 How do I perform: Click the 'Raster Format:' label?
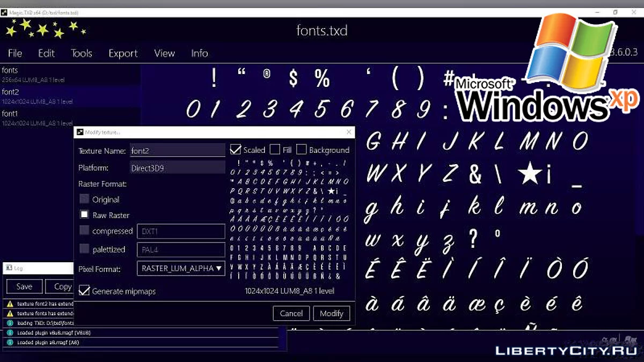click(103, 184)
